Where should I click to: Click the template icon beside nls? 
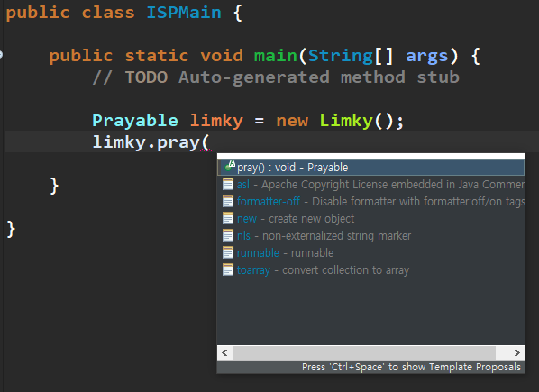pyautogui.click(x=227, y=236)
